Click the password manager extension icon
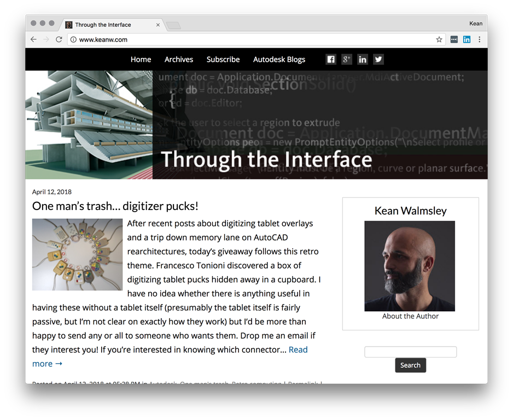The width and height of the screenshot is (513, 420). (x=454, y=39)
